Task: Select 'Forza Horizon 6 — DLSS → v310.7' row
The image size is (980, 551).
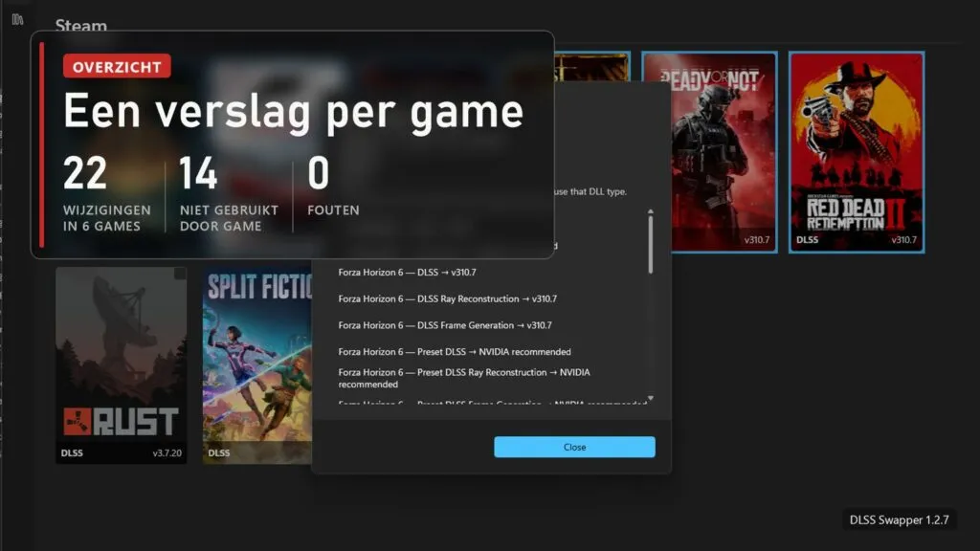Action: click(407, 273)
